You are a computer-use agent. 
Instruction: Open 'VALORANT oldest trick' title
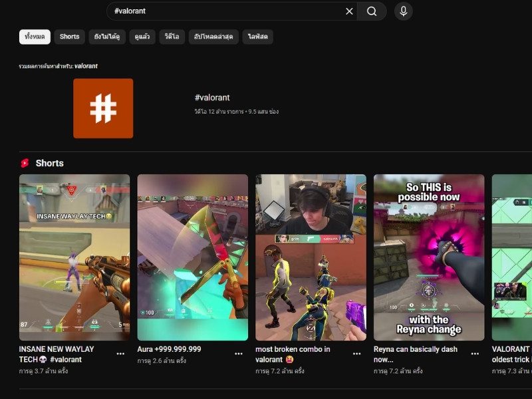pos(511,354)
